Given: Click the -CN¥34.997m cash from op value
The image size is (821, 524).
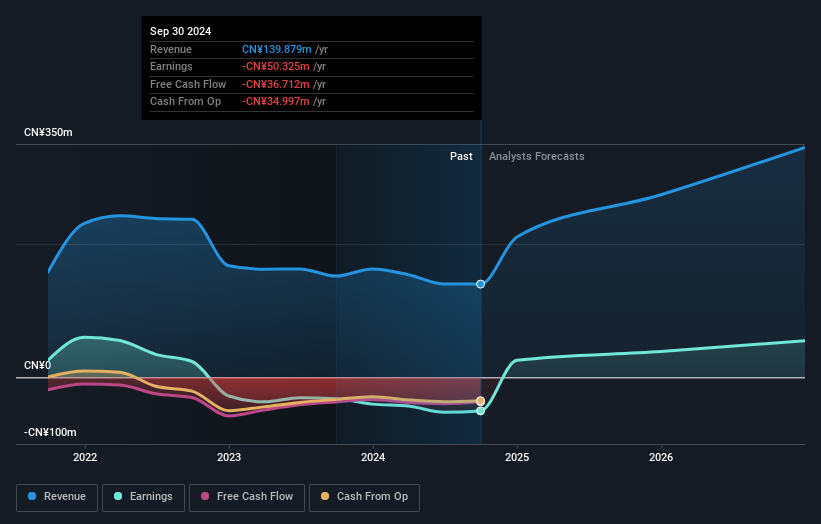Looking at the screenshot, I should click(x=275, y=102).
